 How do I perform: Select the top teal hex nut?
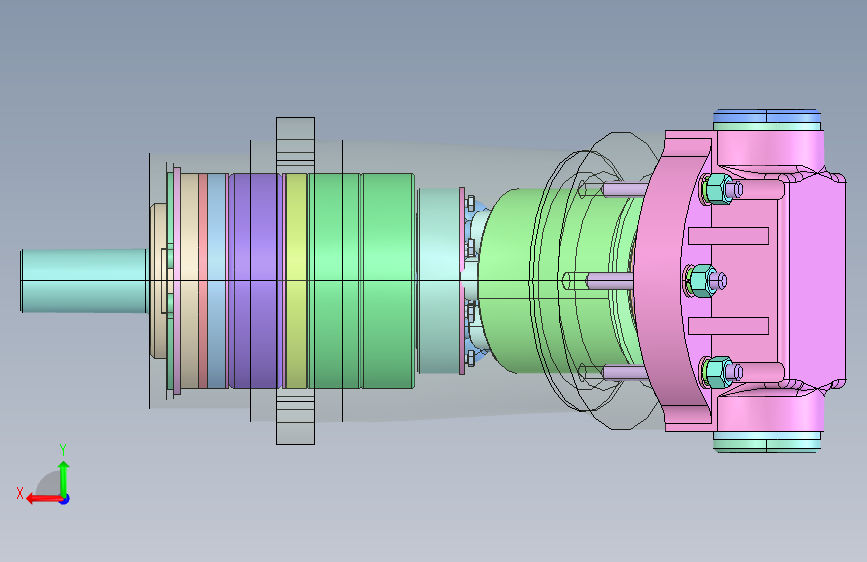point(717,190)
